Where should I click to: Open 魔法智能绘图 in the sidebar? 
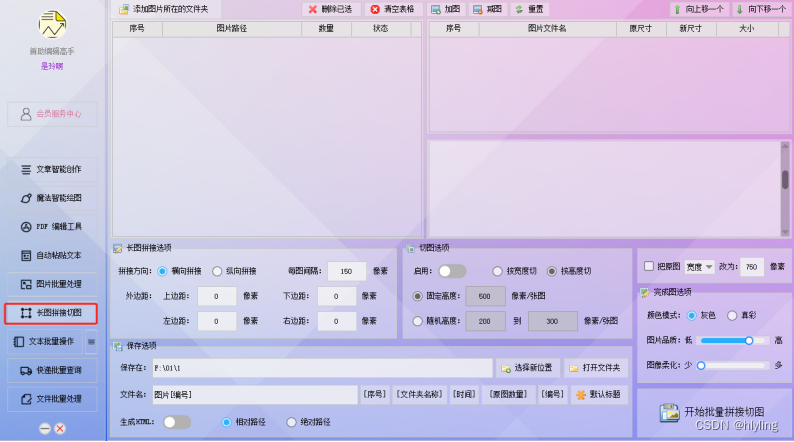tap(52, 198)
